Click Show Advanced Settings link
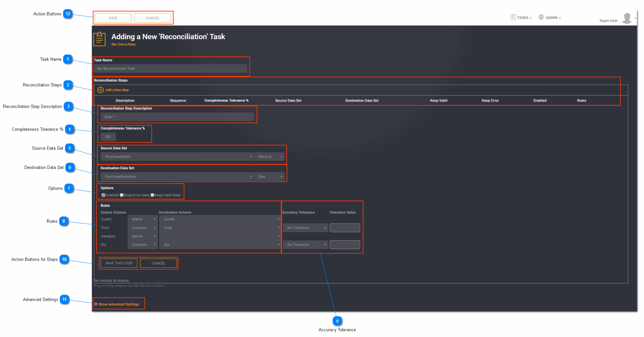The height and width of the screenshot is (337, 644). coord(119,304)
